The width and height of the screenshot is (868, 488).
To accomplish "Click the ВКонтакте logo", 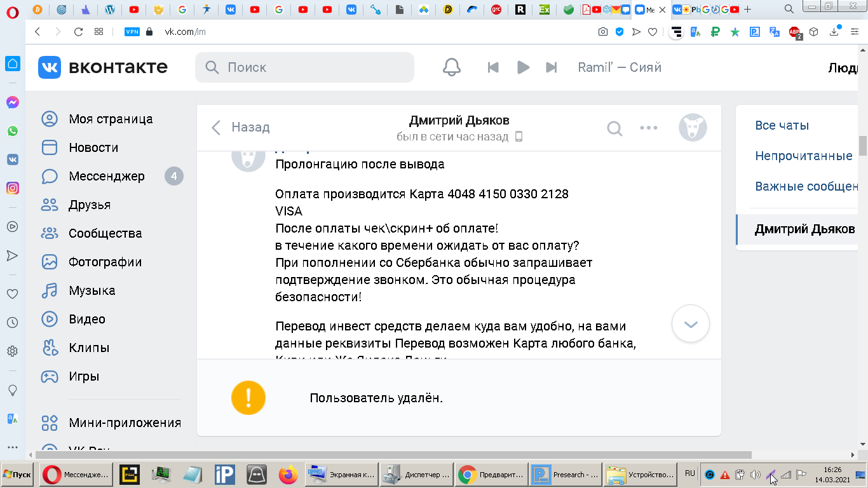I will tap(103, 67).
